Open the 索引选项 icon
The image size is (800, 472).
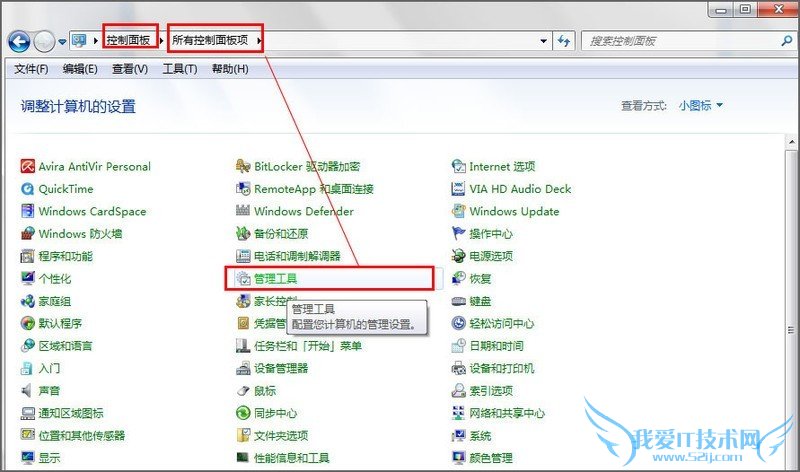point(459,390)
